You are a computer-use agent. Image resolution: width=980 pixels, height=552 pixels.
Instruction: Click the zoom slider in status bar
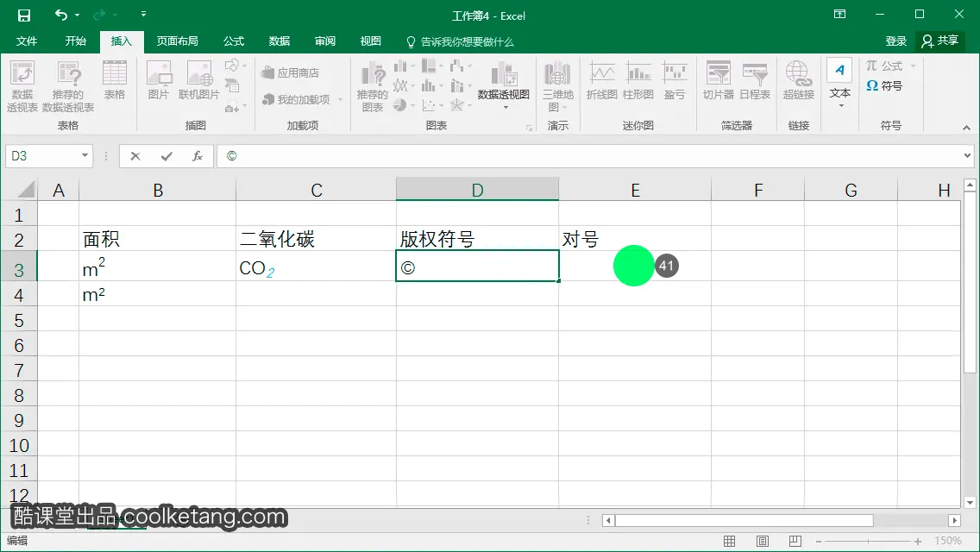coord(868,542)
